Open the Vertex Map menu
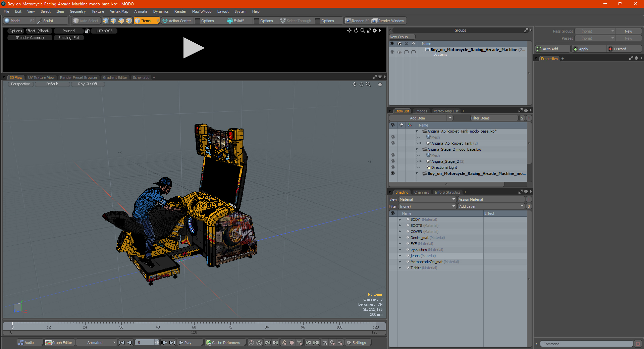The image size is (644, 349). (119, 11)
